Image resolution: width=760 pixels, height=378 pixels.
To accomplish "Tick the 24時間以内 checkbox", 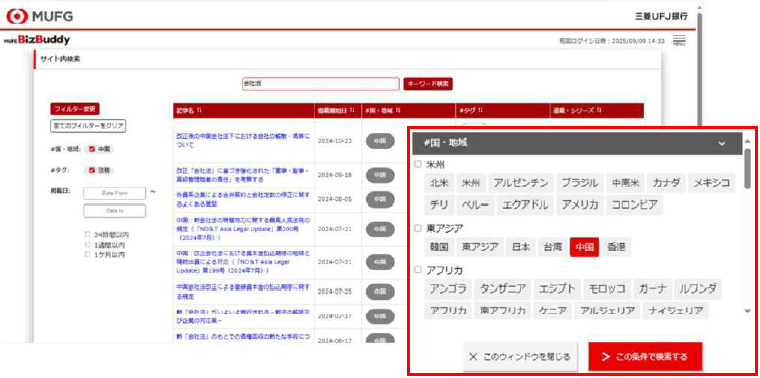I will (x=88, y=235).
